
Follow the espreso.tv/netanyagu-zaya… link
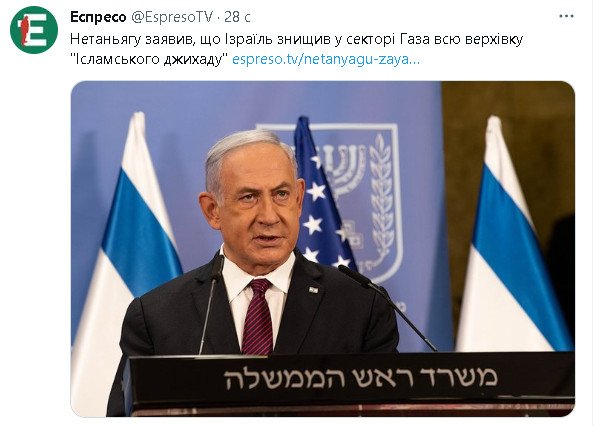[326, 59]
